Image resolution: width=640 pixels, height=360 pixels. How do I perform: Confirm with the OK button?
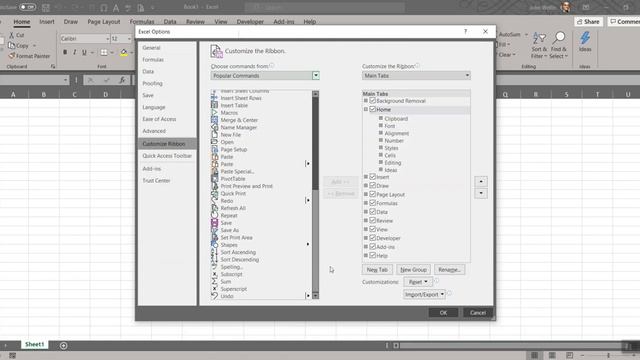tap(443, 313)
